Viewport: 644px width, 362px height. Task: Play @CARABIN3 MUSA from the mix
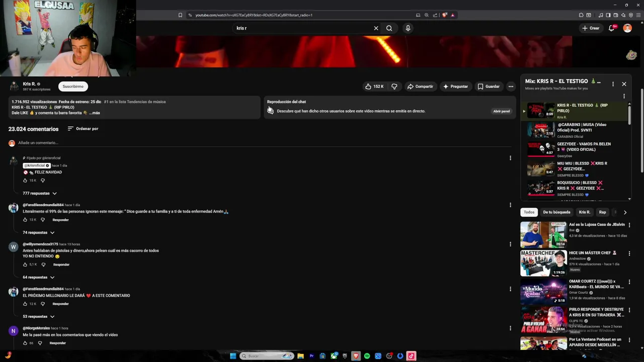(x=575, y=130)
